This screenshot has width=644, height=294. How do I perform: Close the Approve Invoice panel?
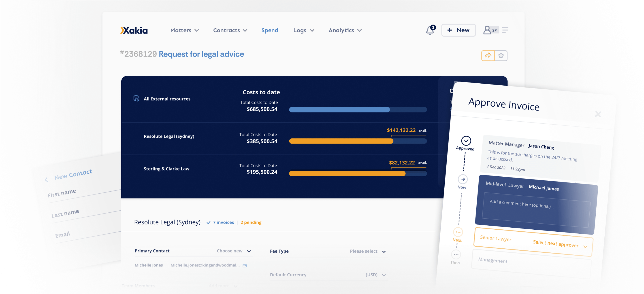click(x=598, y=114)
